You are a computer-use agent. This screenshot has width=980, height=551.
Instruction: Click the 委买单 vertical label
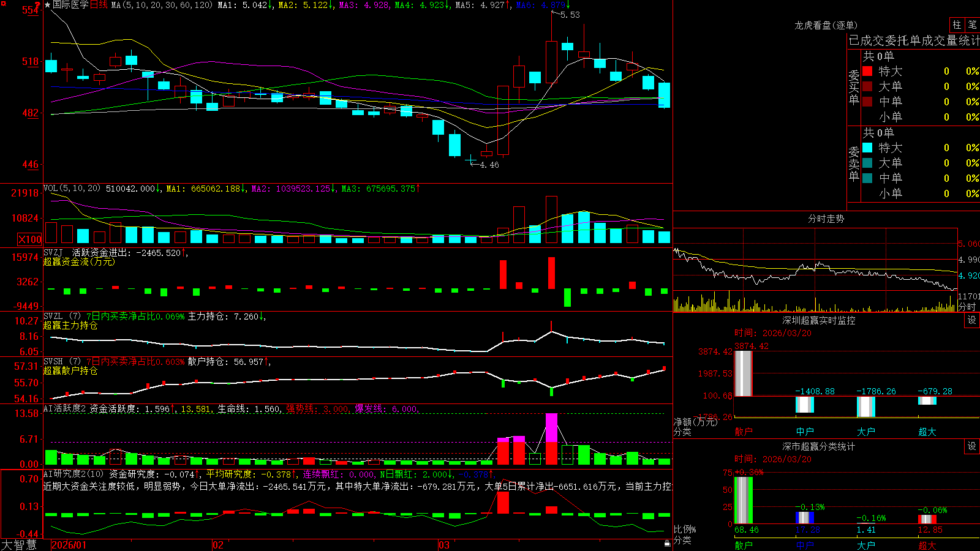pos(854,87)
